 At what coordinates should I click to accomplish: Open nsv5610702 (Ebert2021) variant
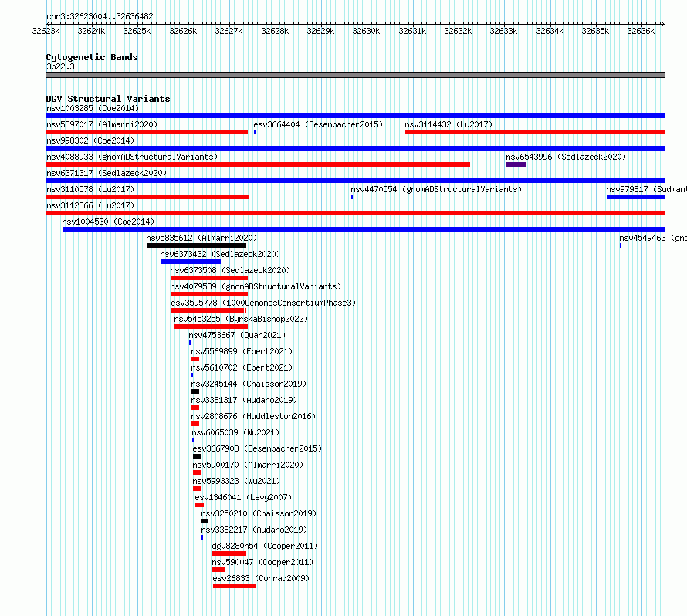[242, 367]
